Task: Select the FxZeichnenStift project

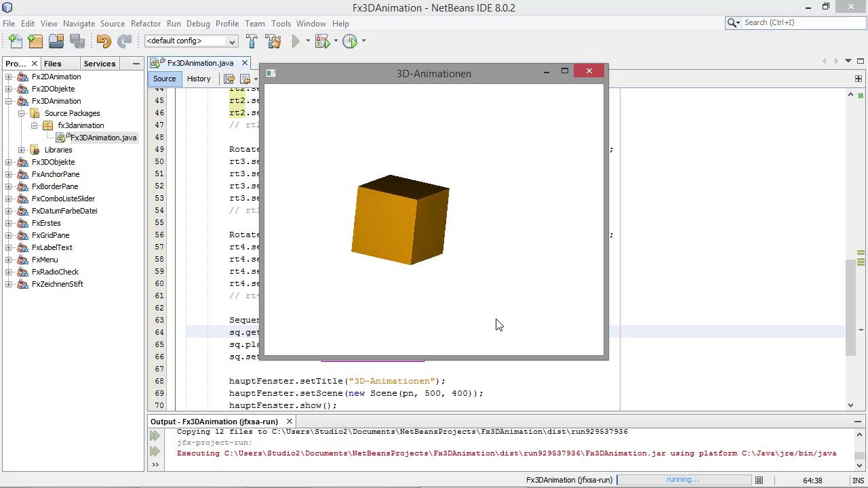Action: coord(57,284)
